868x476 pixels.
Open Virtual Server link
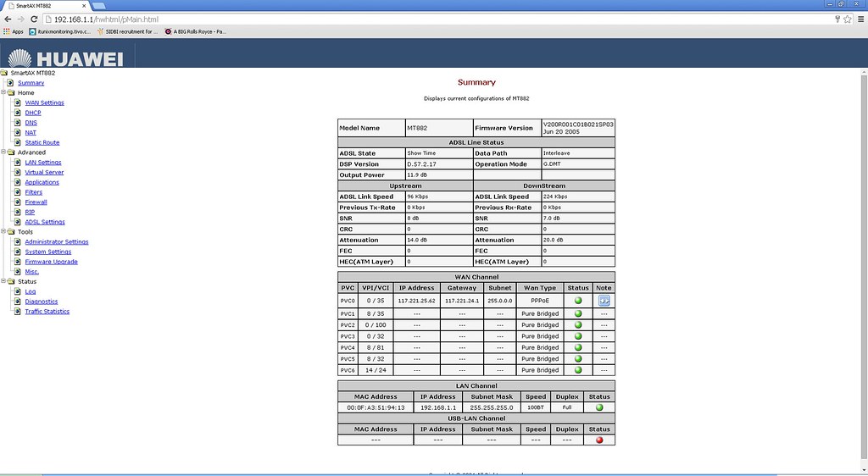pyautogui.click(x=44, y=173)
